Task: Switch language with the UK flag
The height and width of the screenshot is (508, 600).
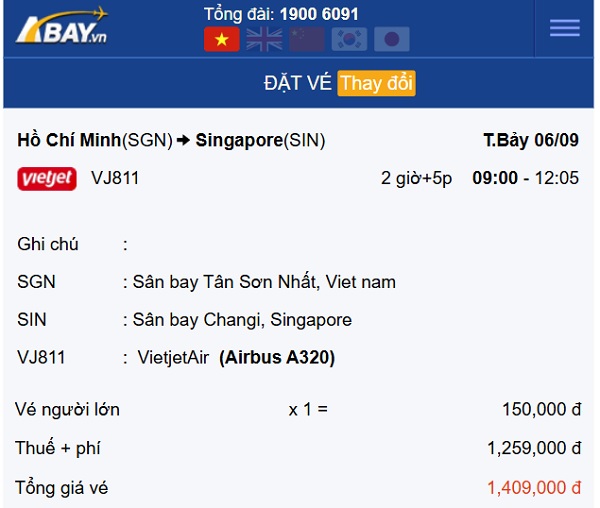Action: 264,39
